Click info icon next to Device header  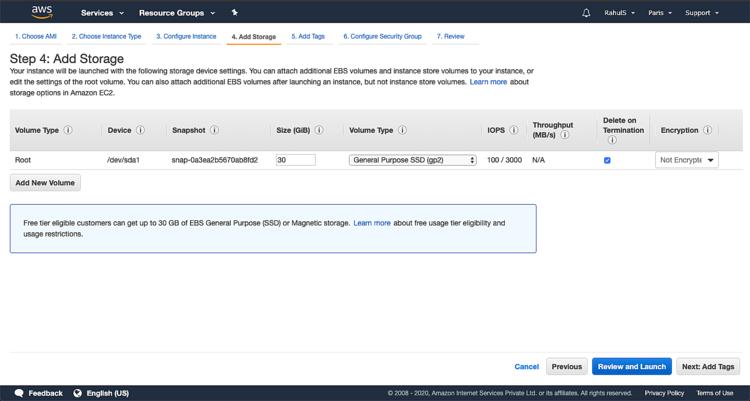(140, 130)
